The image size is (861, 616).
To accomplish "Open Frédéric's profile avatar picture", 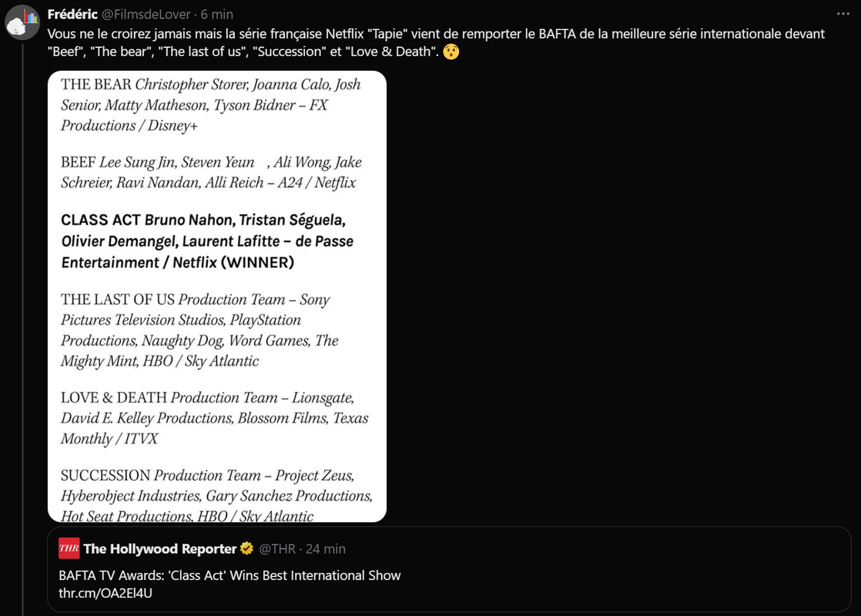I will coord(22,22).
